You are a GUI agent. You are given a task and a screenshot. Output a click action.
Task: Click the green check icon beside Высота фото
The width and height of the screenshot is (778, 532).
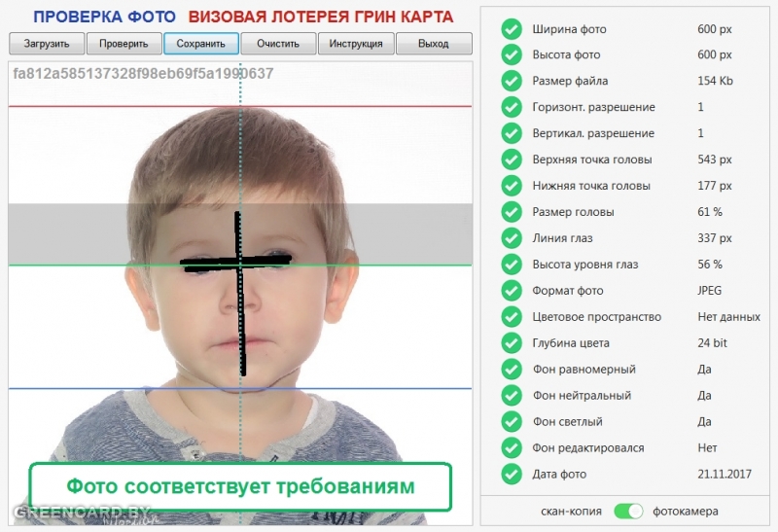pyautogui.click(x=512, y=54)
